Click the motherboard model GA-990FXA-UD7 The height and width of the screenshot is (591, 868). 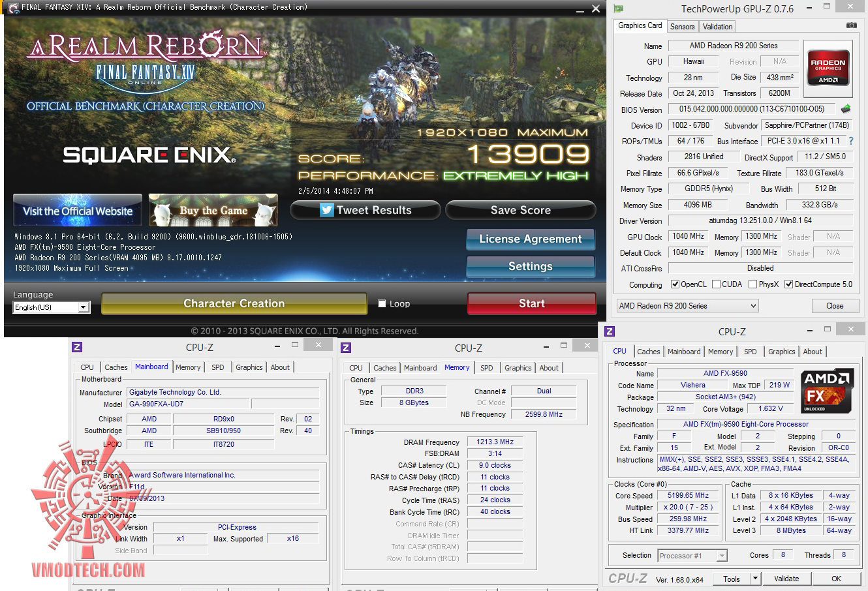(x=189, y=404)
